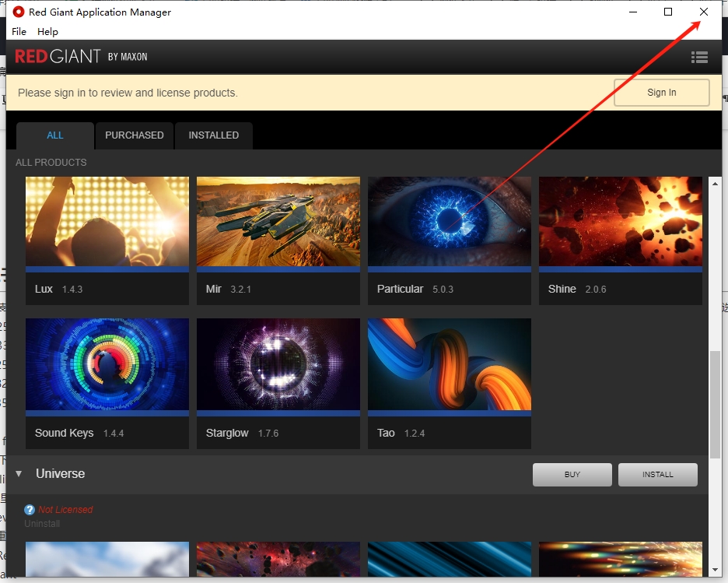Switch to the INSTALLED tab
This screenshot has width=728, height=583.
[x=214, y=135]
